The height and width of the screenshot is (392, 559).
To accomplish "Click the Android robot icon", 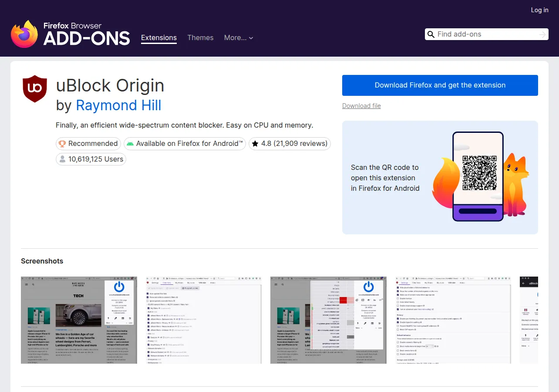I will point(130,143).
